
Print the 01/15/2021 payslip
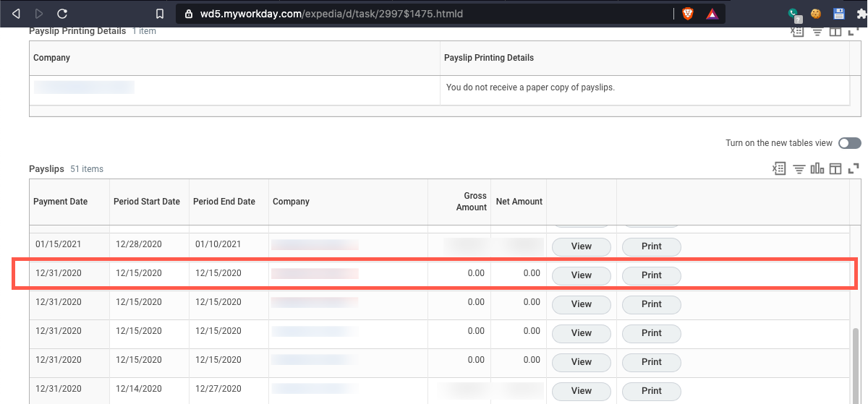[x=652, y=246]
